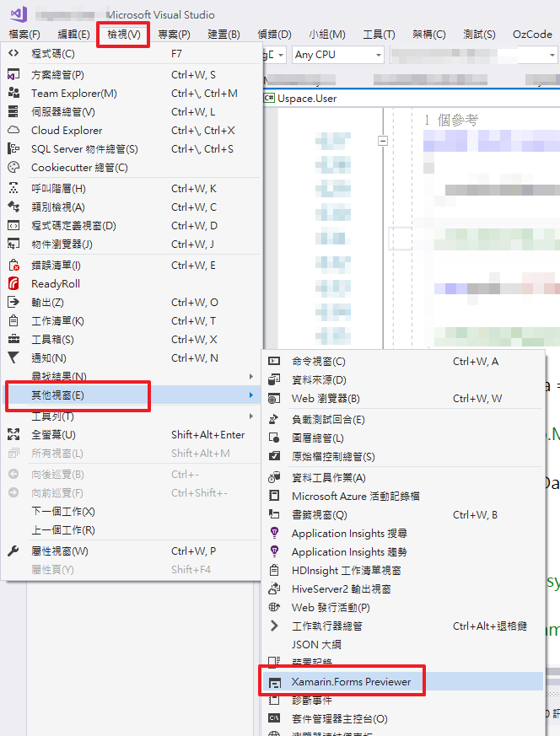Expand the 其他視窗(E) submenu

[132, 395]
